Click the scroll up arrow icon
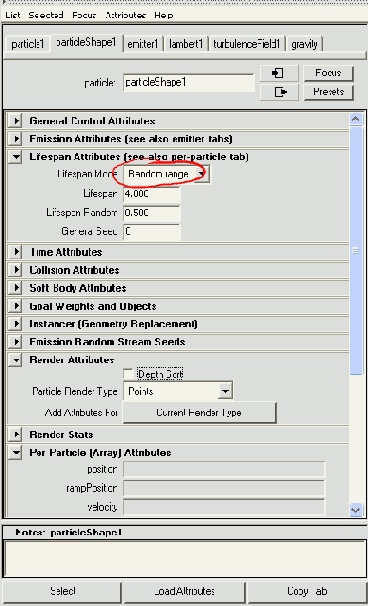 [x=356, y=119]
